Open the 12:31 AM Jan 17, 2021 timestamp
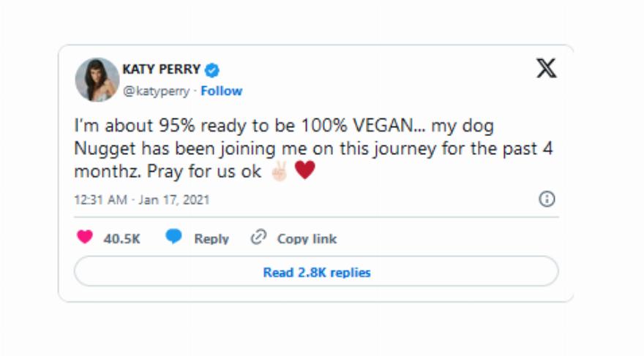This screenshot has height=356, width=644. click(142, 200)
